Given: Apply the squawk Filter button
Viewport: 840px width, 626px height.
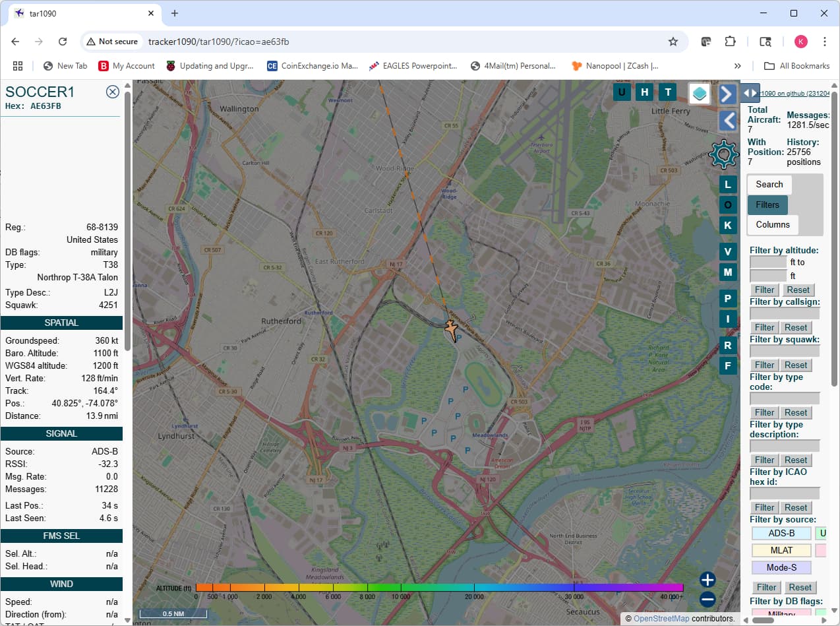Looking at the screenshot, I should pyautogui.click(x=765, y=365).
